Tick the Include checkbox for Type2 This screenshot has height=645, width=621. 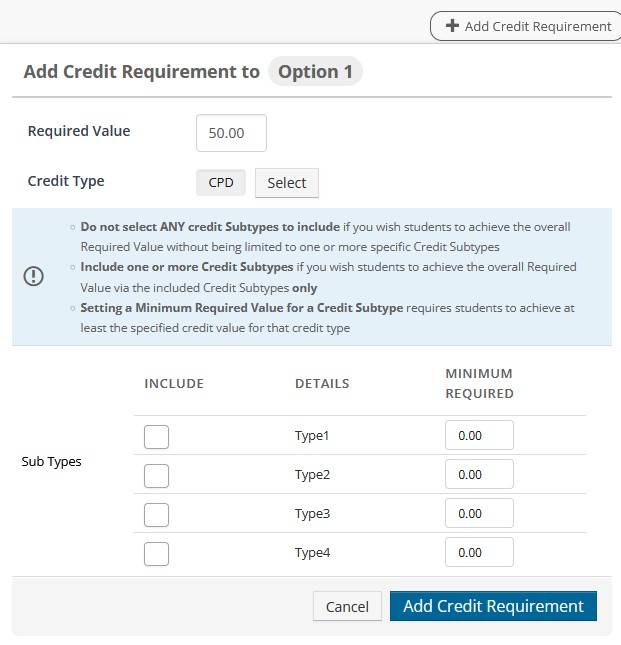[x=156, y=476]
